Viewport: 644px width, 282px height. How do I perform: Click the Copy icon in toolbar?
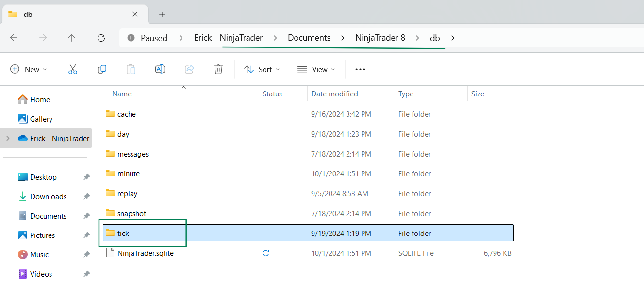pyautogui.click(x=102, y=69)
